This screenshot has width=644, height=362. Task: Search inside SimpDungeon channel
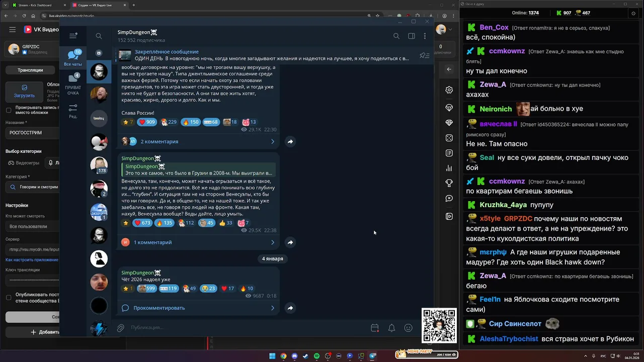pos(396,36)
